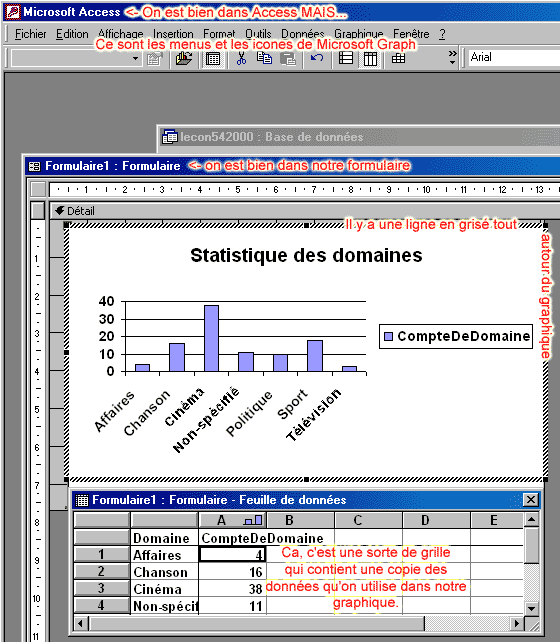This screenshot has height=642, width=560.
Task: Close the Feuille de données window
Action: 531,500
